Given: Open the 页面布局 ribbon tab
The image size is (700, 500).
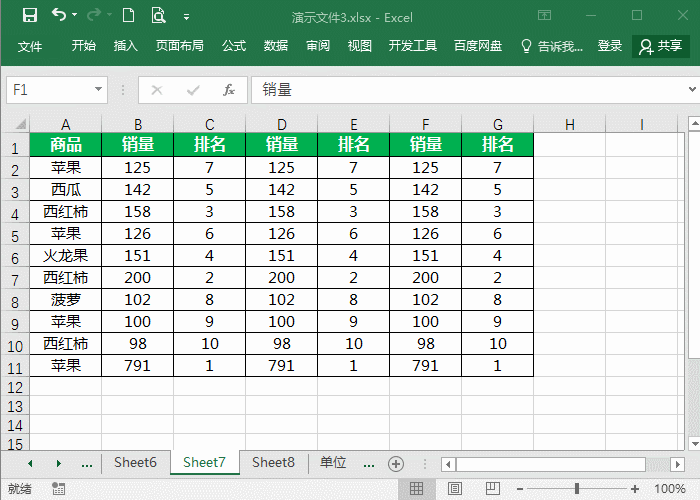Looking at the screenshot, I should (x=179, y=46).
